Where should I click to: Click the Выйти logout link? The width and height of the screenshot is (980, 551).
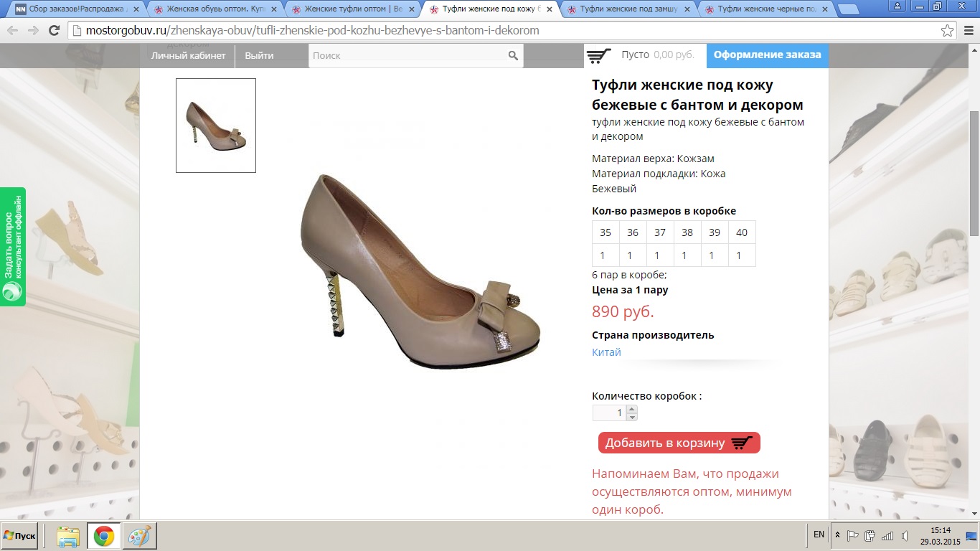259,55
